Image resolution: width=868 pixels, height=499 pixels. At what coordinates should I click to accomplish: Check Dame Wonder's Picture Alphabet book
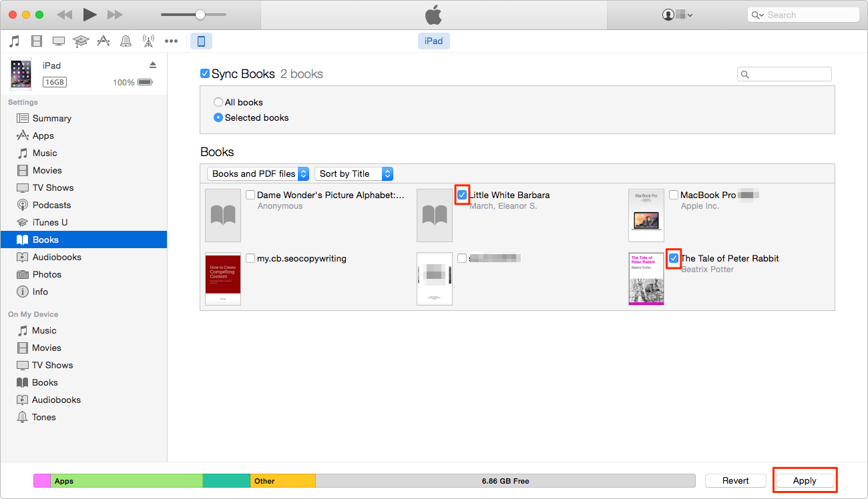pyautogui.click(x=250, y=195)
